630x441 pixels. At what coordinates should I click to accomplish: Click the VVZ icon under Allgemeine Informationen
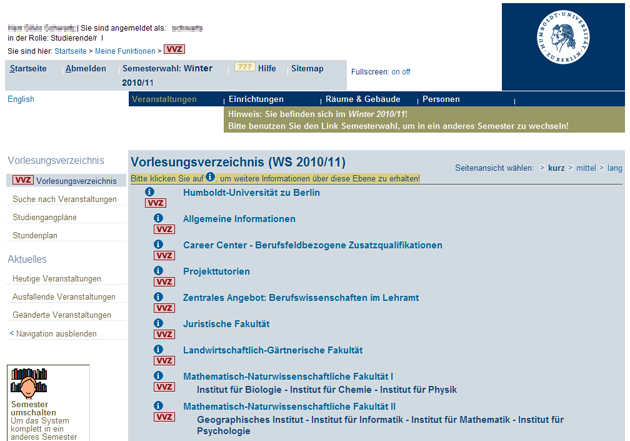pos(163,230)
